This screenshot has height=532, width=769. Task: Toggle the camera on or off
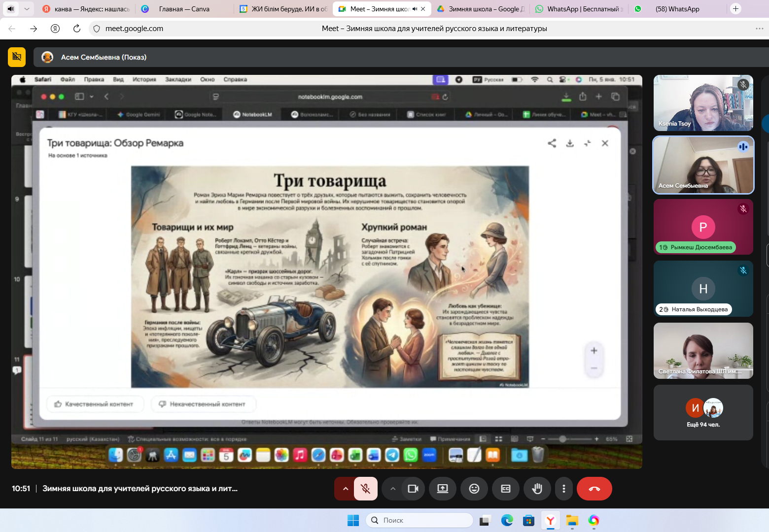413,489
